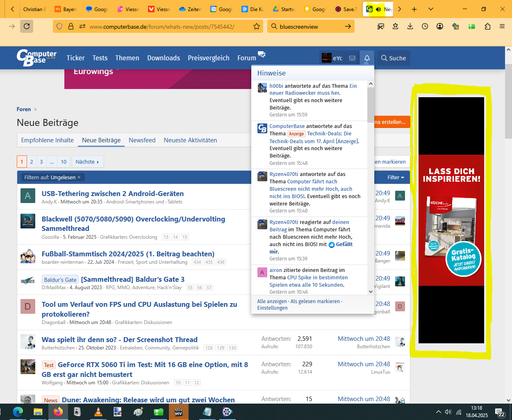This screenshot has height=420, width=512.
Task: Go to page 10 of results
Action: click(x=64, y=162)
